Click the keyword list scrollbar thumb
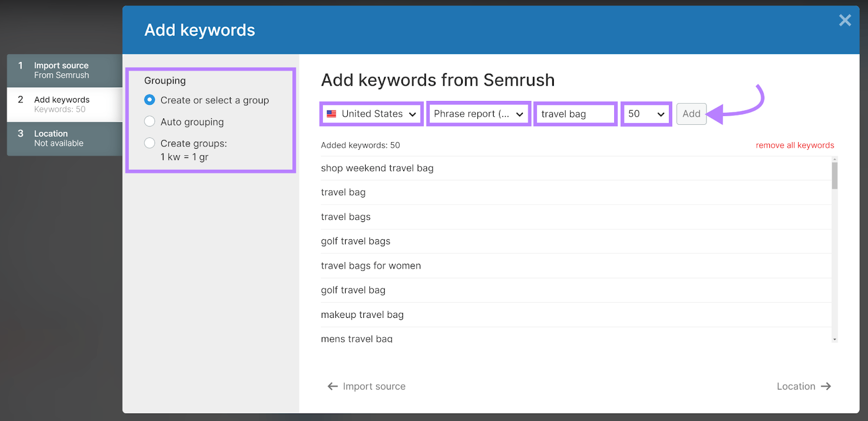This screenshot has width=868, height=421. point(835,176)
